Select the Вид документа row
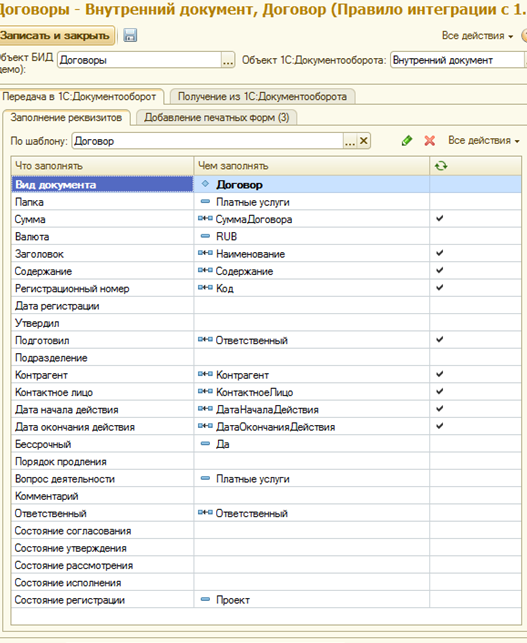 coord(266,185)
